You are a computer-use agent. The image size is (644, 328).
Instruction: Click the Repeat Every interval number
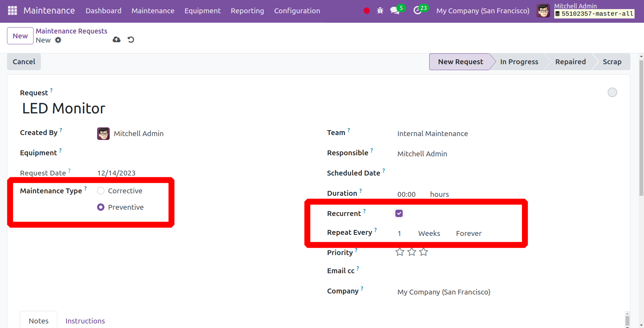tap(400, 233)
